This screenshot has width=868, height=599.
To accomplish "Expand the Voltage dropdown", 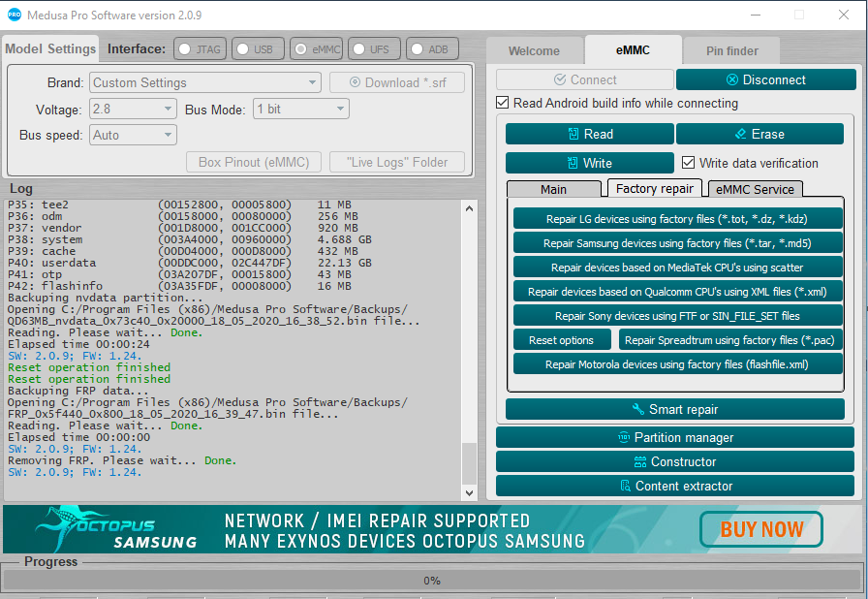I will point(133,109).
